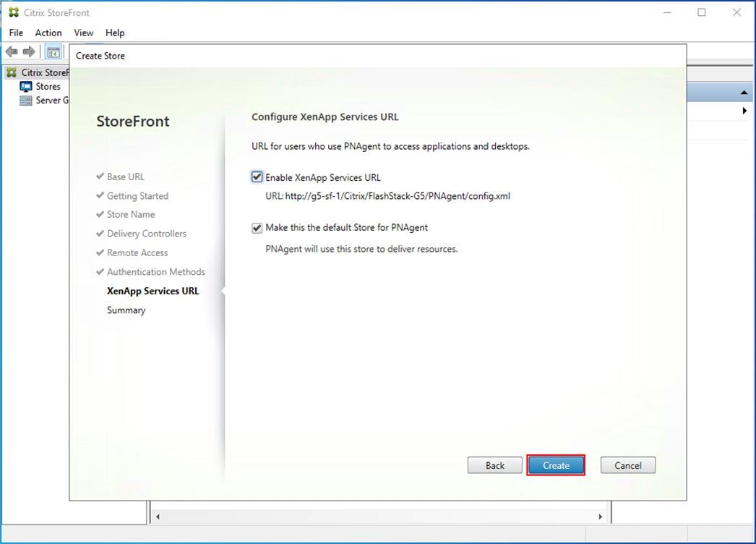Select the Citrix StoreFront root tree node
The width and height of the screenshot is (756, 544).
38,72
